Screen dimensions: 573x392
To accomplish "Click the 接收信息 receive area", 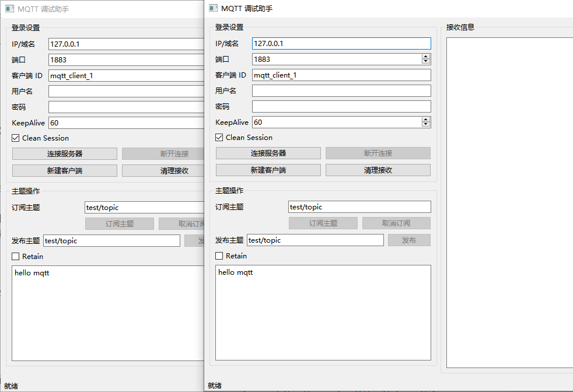I will tap(510, 203).
